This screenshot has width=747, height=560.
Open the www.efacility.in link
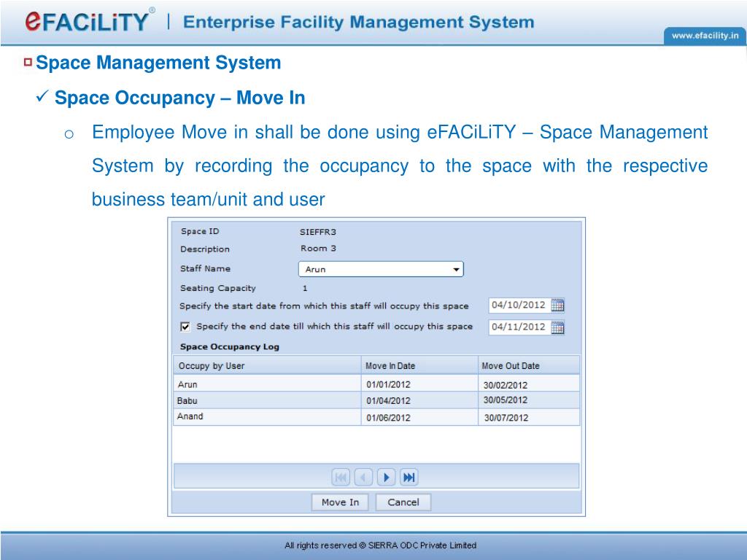705,36
